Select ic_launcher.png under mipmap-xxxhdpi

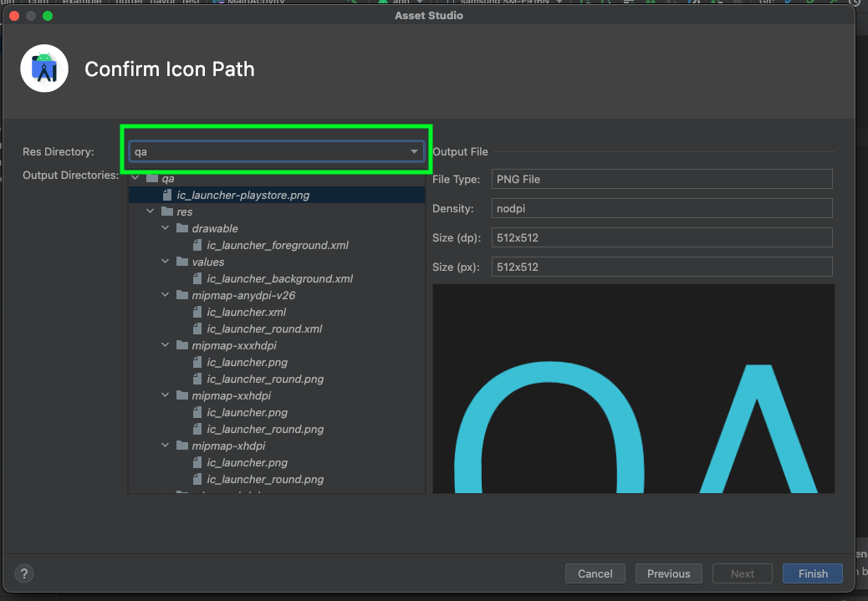coord(247,363)
